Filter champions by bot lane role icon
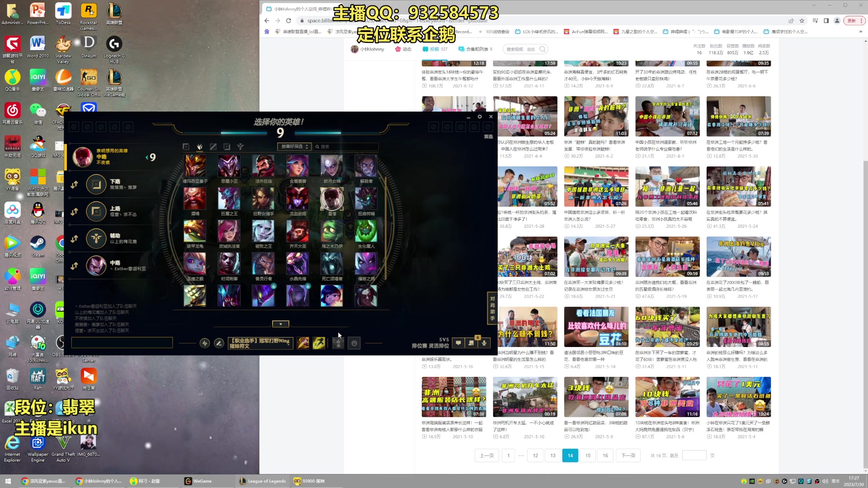The width and height of the screenshot is (868, 488). pyautogui.click(x=226, y=146)
